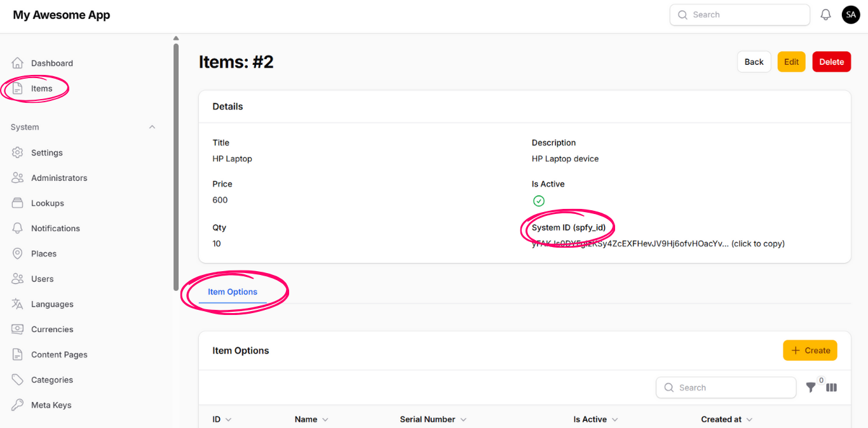Switch to the Item Options tab
This screenshot has height=428, width=868.
233,292
